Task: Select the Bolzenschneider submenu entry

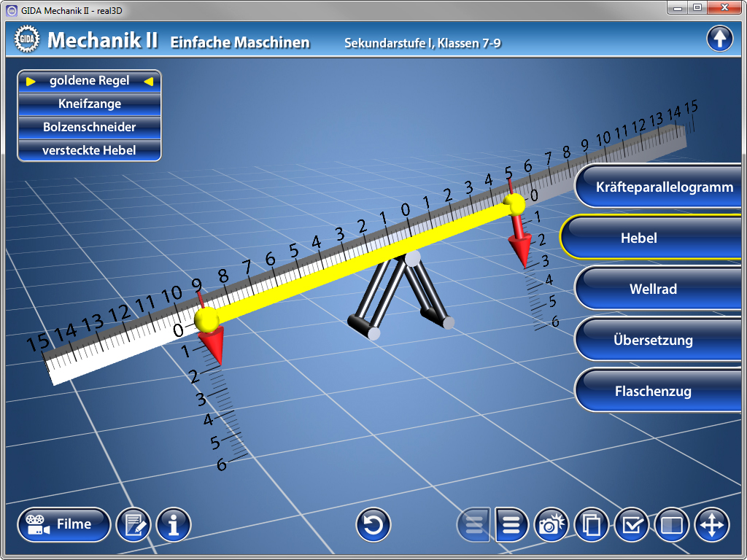Action: tap(89, 128)
